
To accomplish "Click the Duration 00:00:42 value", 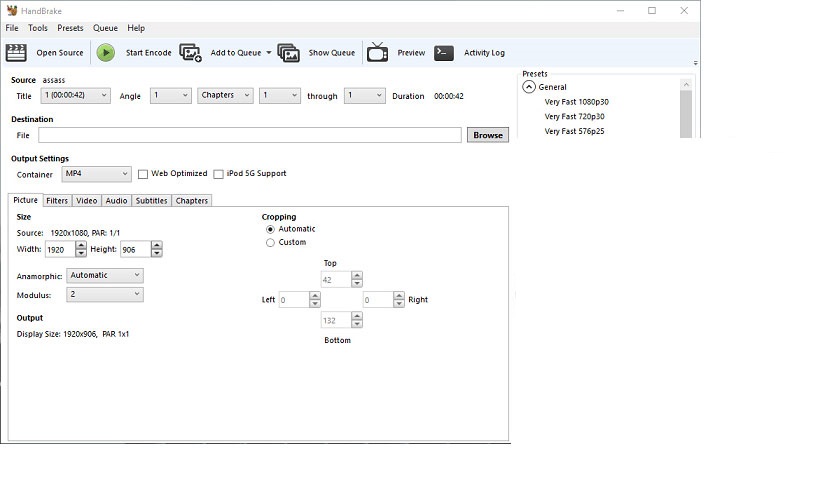I will (x=449, y=96).
